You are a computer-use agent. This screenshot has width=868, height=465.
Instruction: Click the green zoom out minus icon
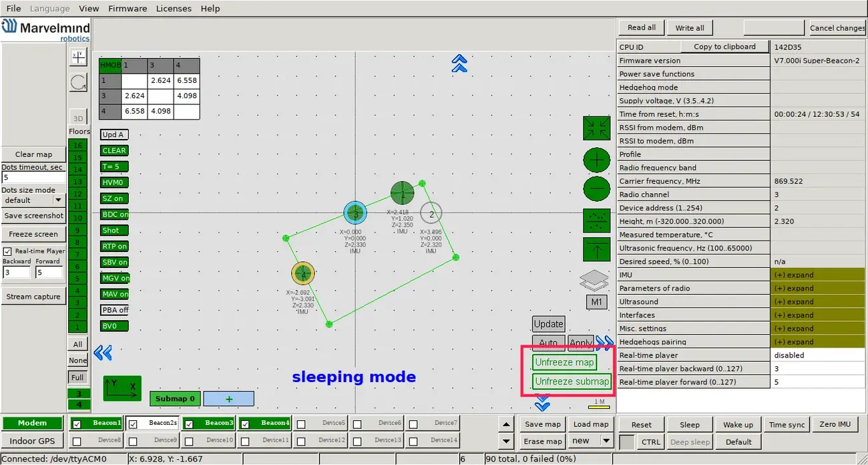pyautogui.click(x=596, y=189)
